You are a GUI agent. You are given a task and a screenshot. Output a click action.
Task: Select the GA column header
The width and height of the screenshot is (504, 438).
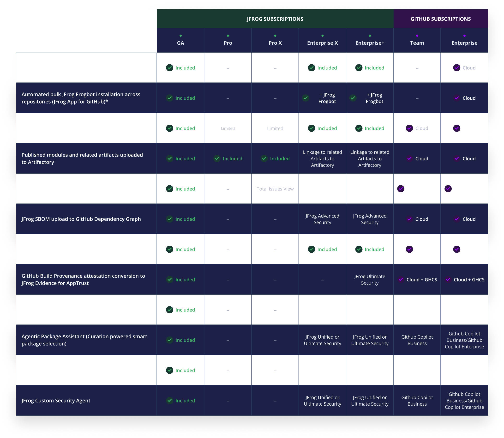(180, 40)
